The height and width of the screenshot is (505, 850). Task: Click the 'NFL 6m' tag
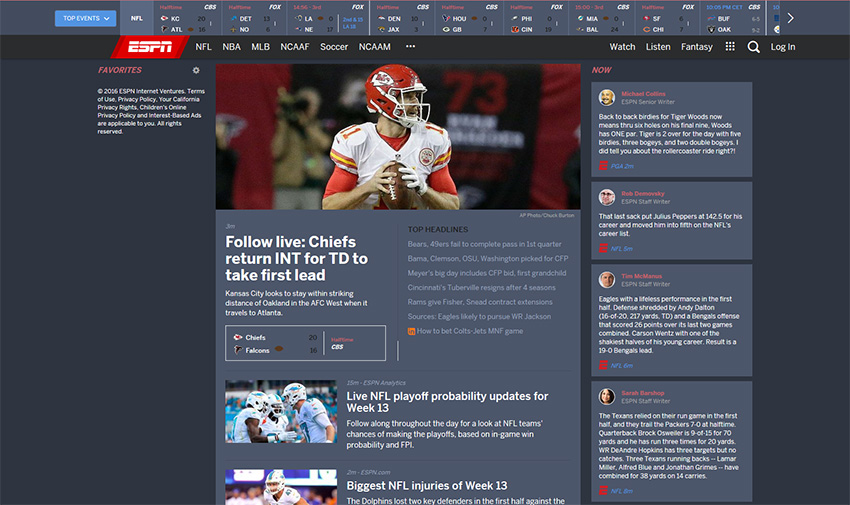(x=621, y=366)
